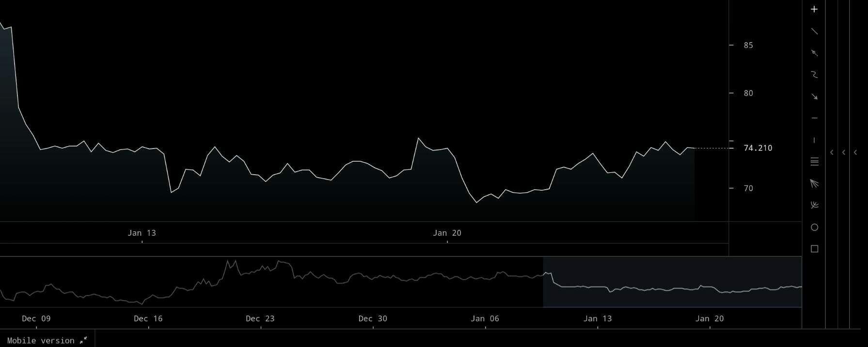868x347 pixels.
Task: Select the rectangle shape tool
Action: (x=814, y=249)
